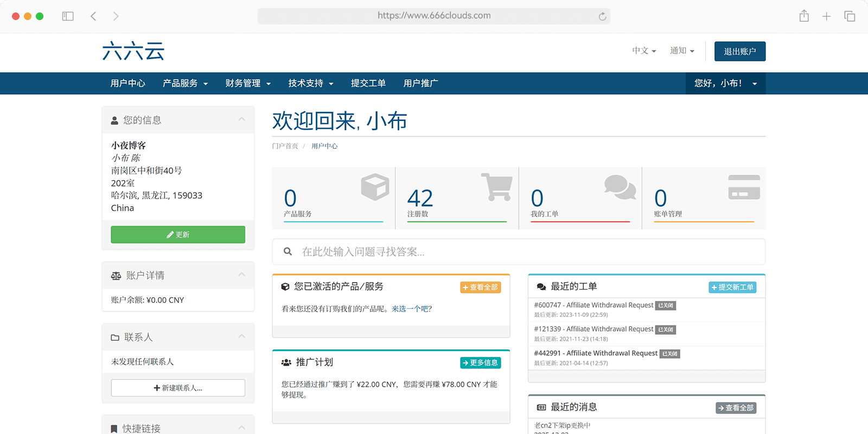
Task: Click the 退出账户 logout button
Action: point(739,52)
